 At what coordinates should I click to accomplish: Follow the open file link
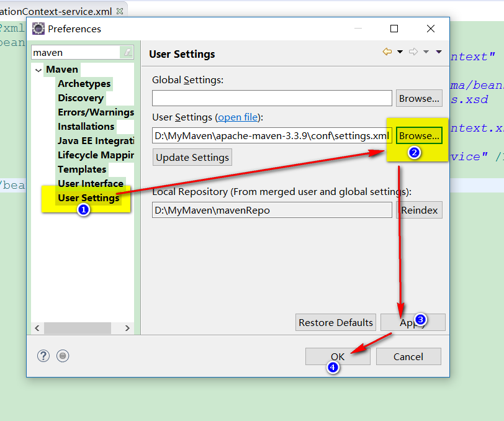tap(238, 117)
